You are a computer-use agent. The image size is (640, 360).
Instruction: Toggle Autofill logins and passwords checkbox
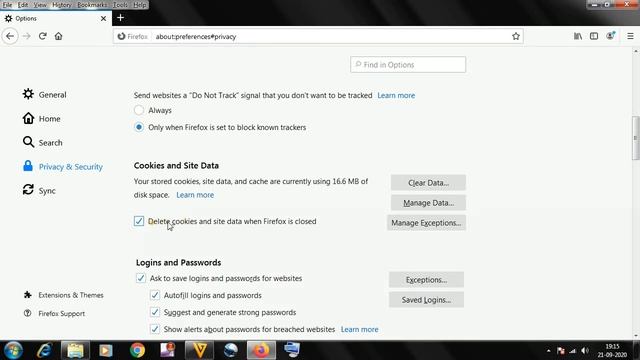[155, 295]
